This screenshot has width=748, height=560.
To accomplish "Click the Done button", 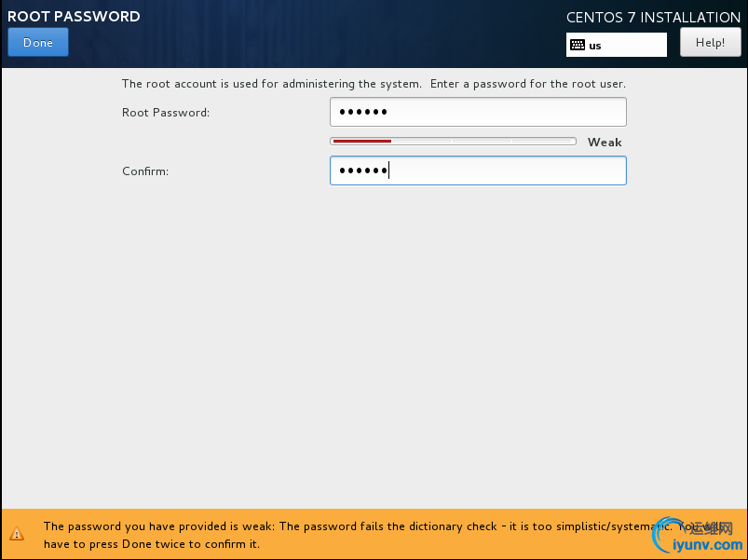I will tap(38, 43).
